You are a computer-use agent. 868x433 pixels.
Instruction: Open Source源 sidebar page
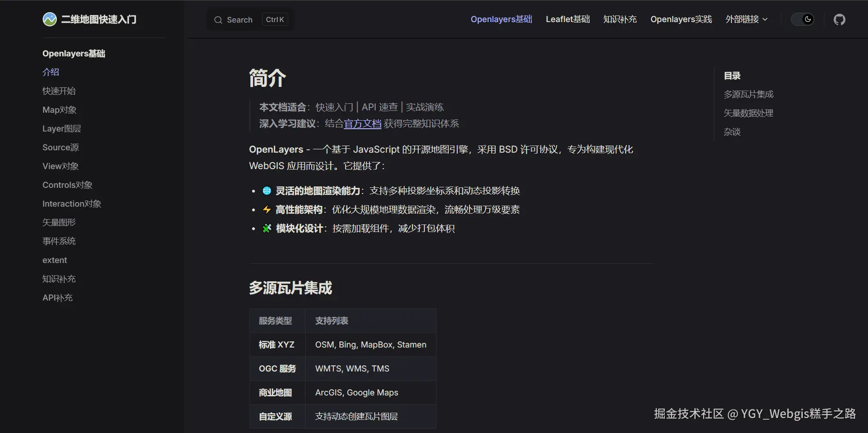61,147
